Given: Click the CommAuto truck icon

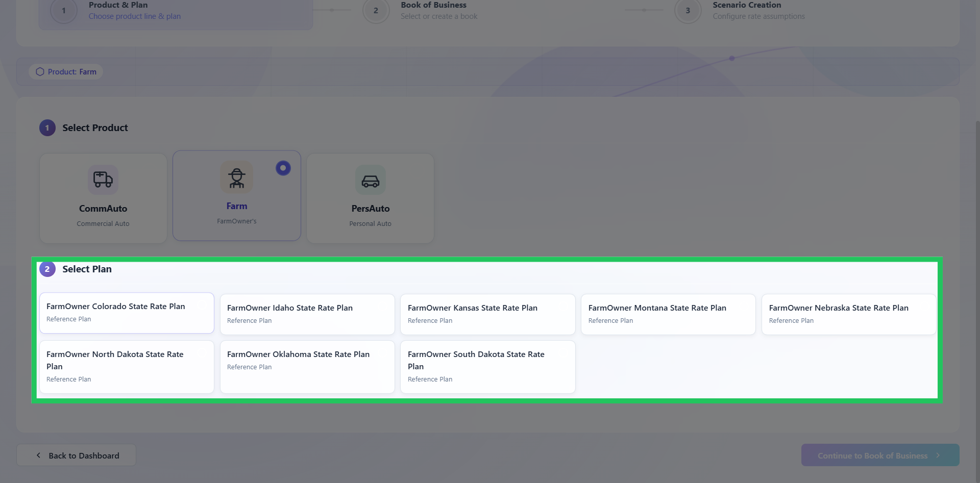Looking at the screenshot, I should [103, 180].
